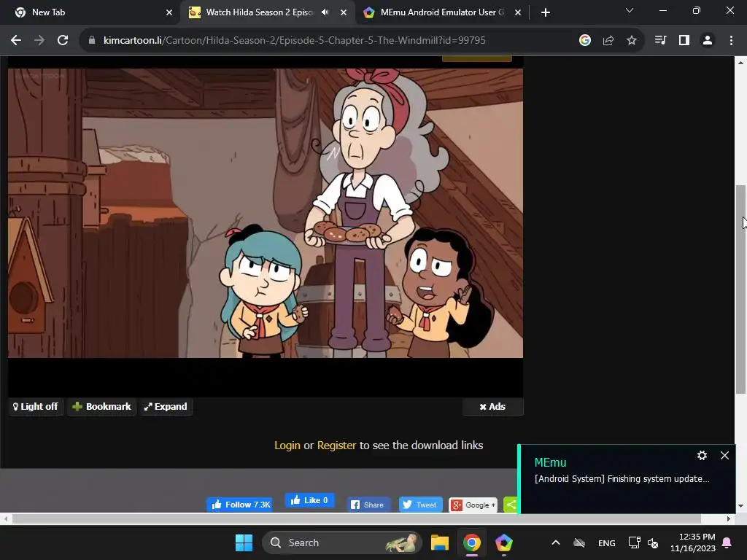
Task: Click the browser forward arrow
Action: 39,41
